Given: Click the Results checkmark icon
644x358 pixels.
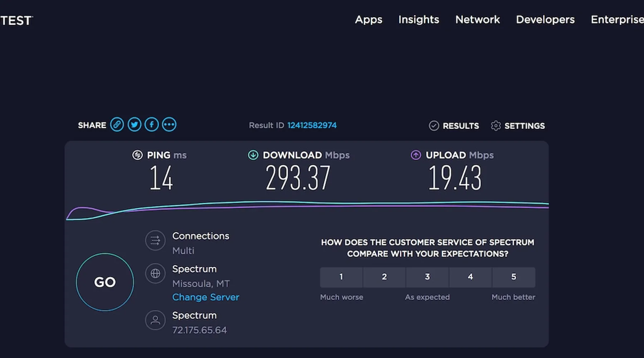Looking at the screenshot, I should click(x=434, y=126).
